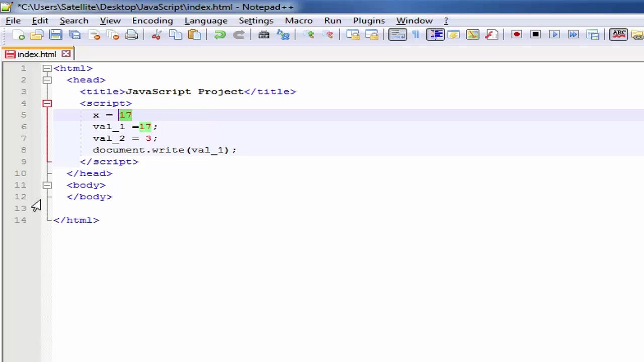The image size is (644, 362).
Task: Click the Paste clipboard icon
Action: 194,35
